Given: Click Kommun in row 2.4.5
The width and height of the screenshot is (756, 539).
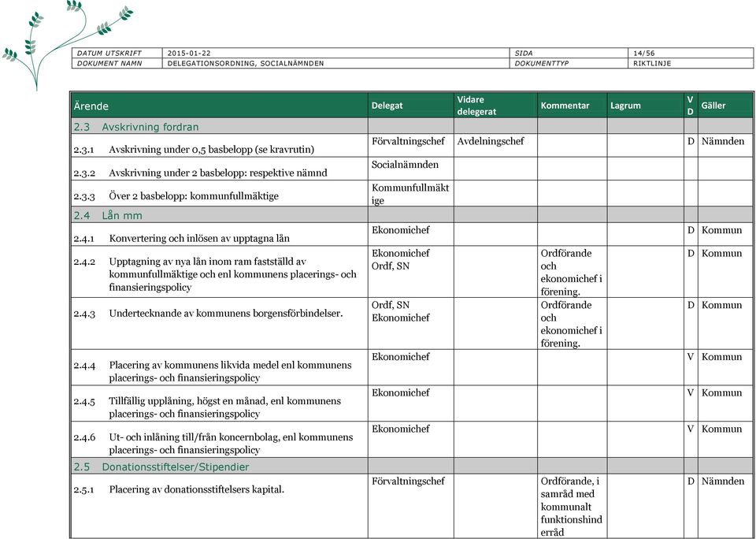Looking at the screenshot, I should pyautogui.click(x=722, y=392).
